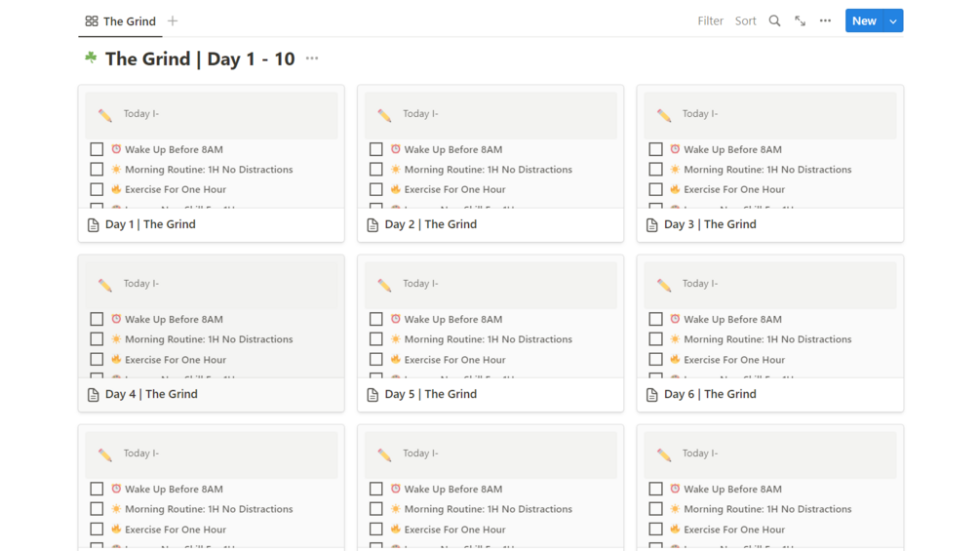Viewport: 980px width, 551px height.
Task: Click the search magnifier icon
Action: click(774, 20)
